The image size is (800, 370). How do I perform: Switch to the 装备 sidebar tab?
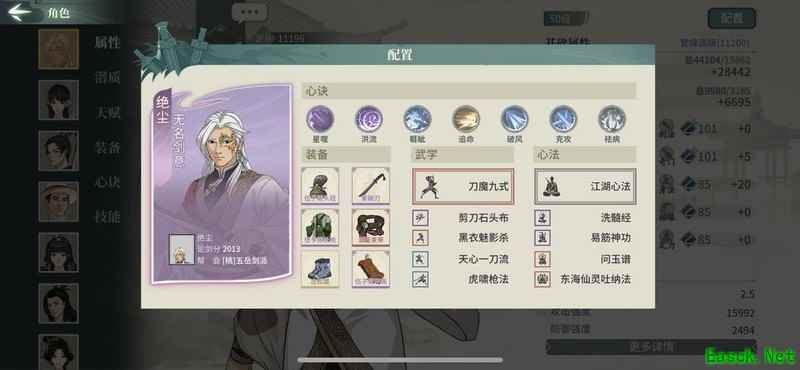click(x=107, y=147)
